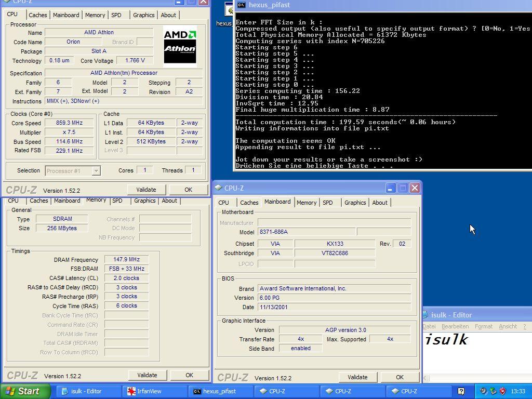
Task: Close the Mainboard CPU-Z window
Action: 415,188
